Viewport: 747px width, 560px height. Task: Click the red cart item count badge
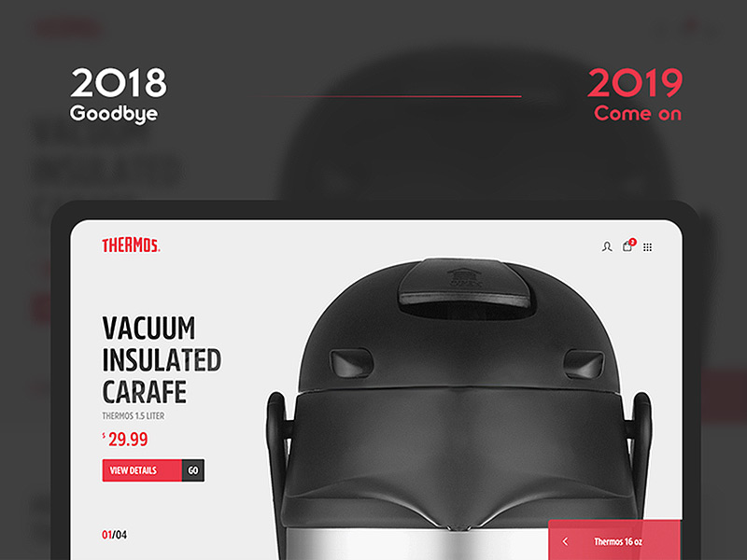(633, 242)
